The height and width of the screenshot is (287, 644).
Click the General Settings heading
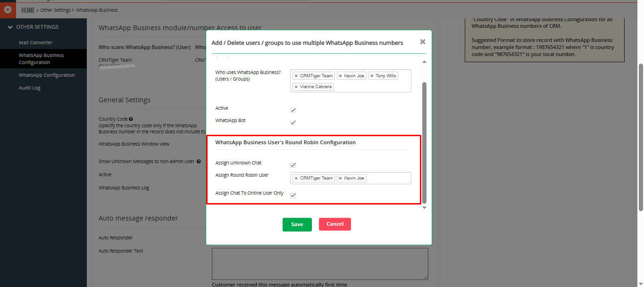pos(125,100)
